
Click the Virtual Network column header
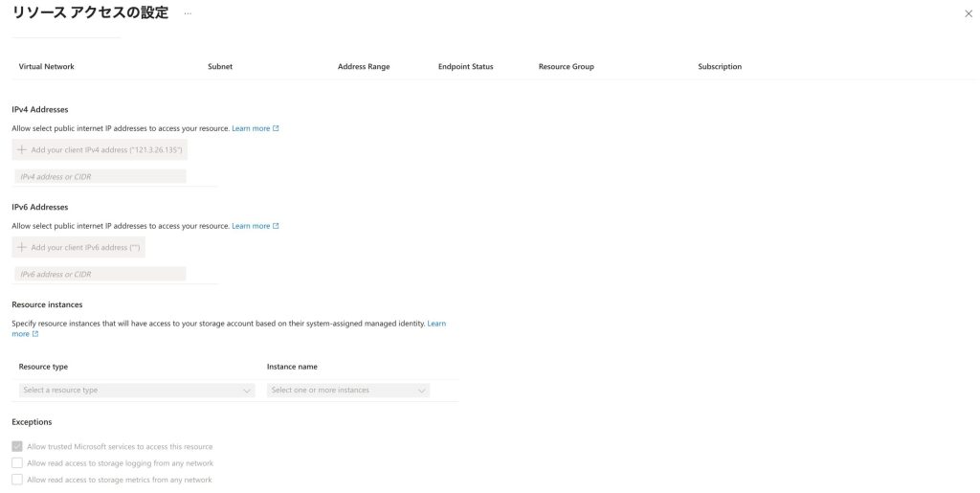pyautogui.click(x=46, y=67)
